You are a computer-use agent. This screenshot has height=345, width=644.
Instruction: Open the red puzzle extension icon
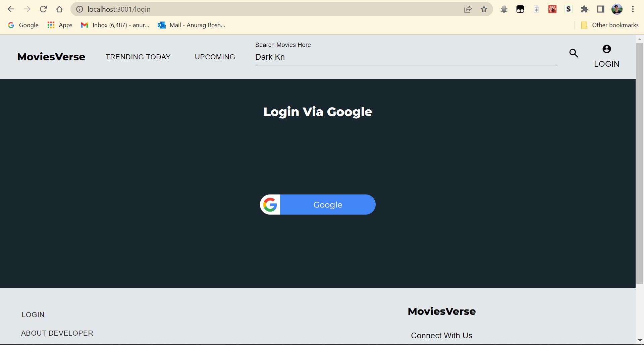coord(552,9)
